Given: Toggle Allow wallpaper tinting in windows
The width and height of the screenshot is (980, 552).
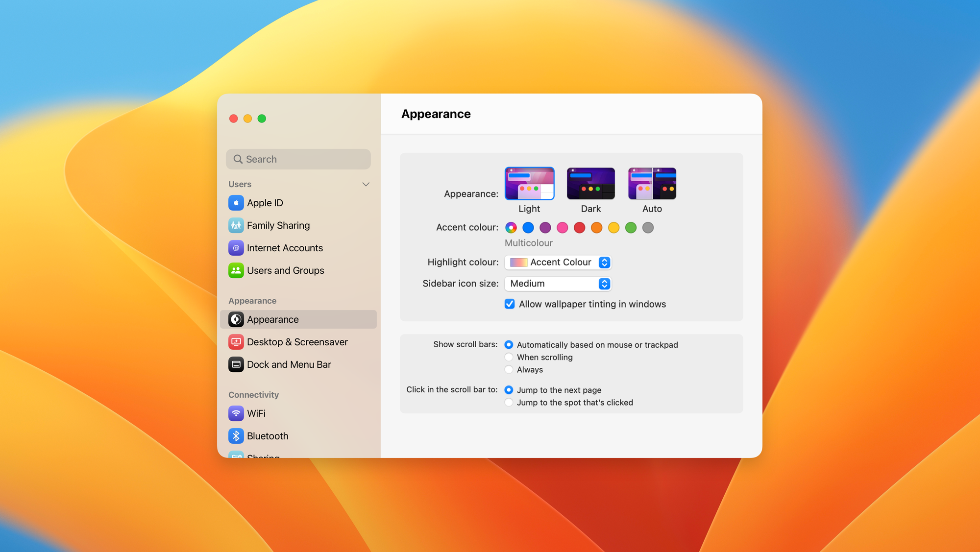Looking at the screenshot, I should 510,304.
